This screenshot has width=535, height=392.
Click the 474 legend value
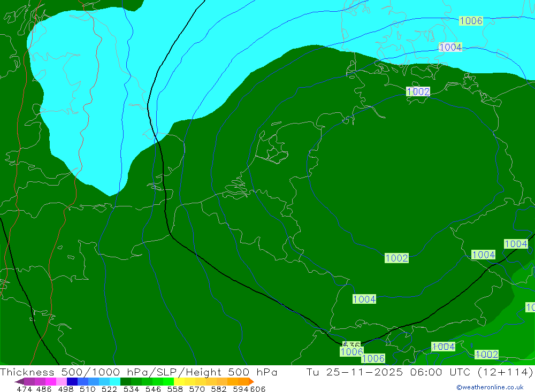24,389
